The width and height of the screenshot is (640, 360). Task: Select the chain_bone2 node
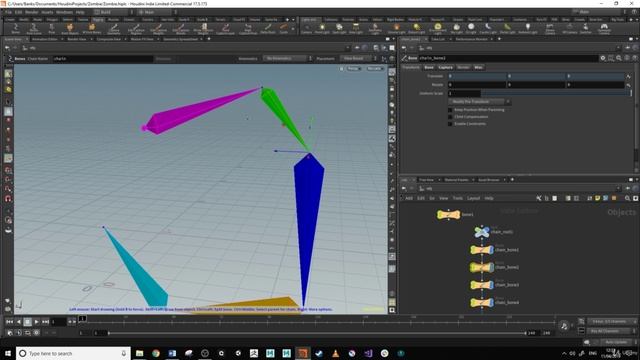[482, 267]
